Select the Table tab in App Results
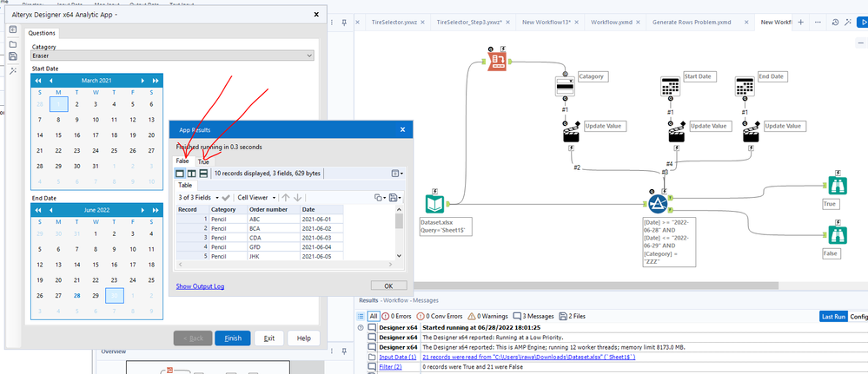The height and width of the screenshot is (374, 868). 185,186
